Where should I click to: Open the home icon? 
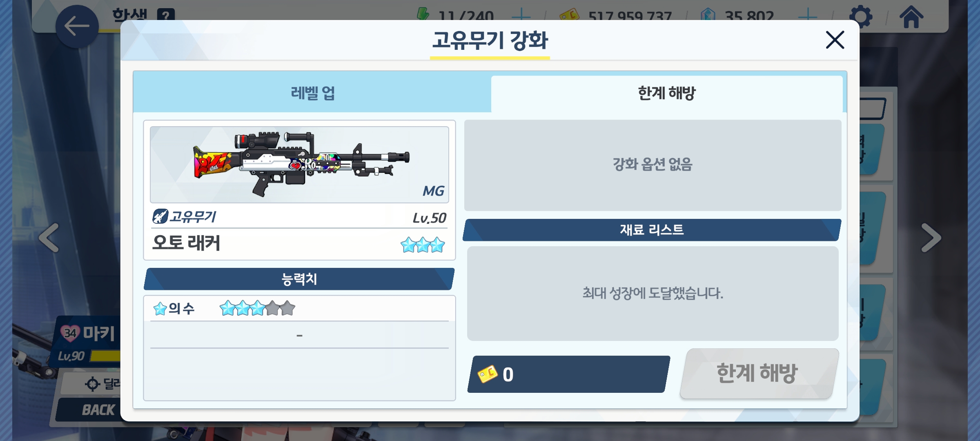[x=911, y=17]
